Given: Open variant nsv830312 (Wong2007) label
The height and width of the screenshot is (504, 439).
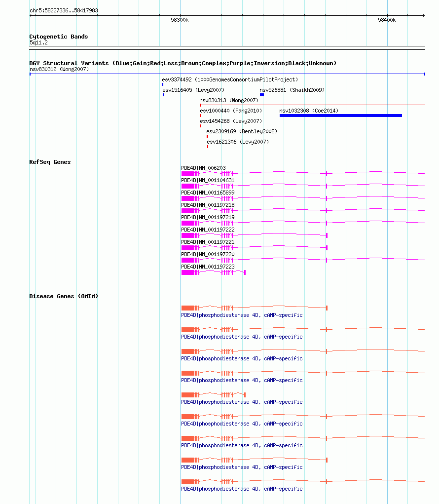Looking at the screenshot, I should 59,70.
